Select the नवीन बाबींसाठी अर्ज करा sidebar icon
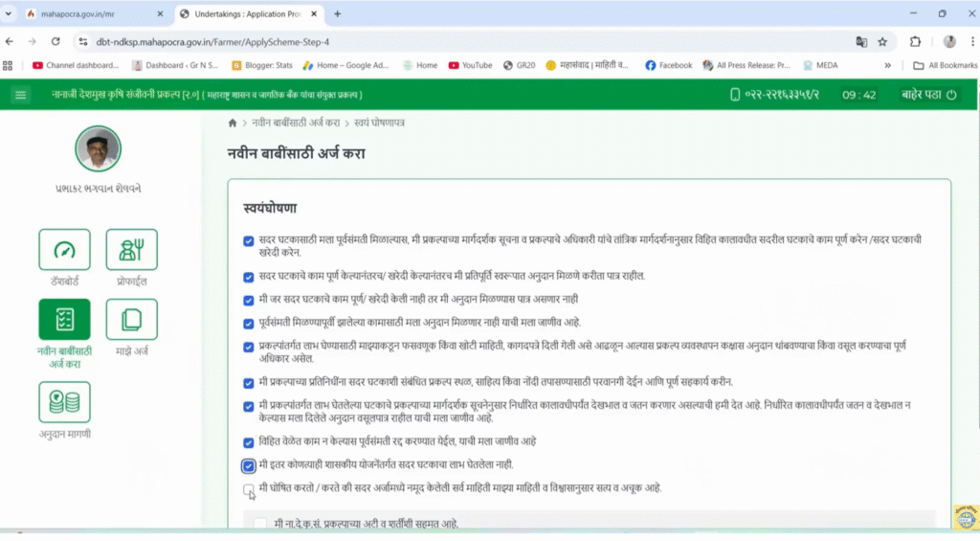 64,320
